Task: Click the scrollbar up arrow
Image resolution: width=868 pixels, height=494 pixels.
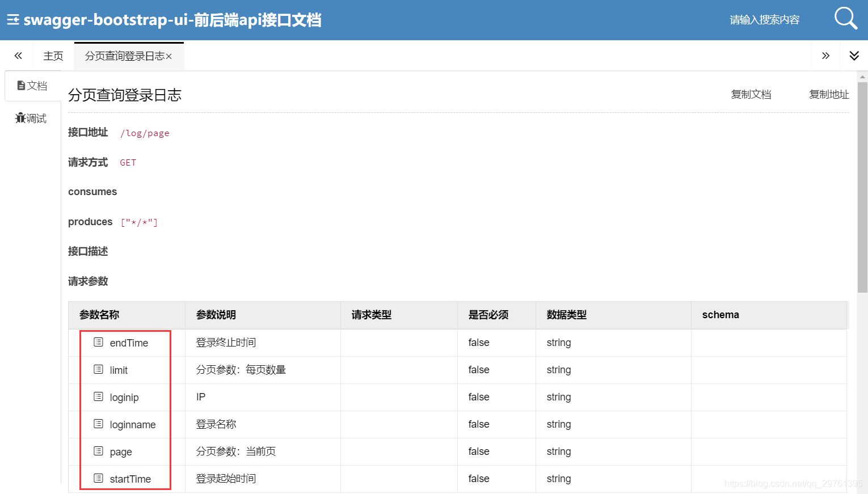Action: pos(862,77)
